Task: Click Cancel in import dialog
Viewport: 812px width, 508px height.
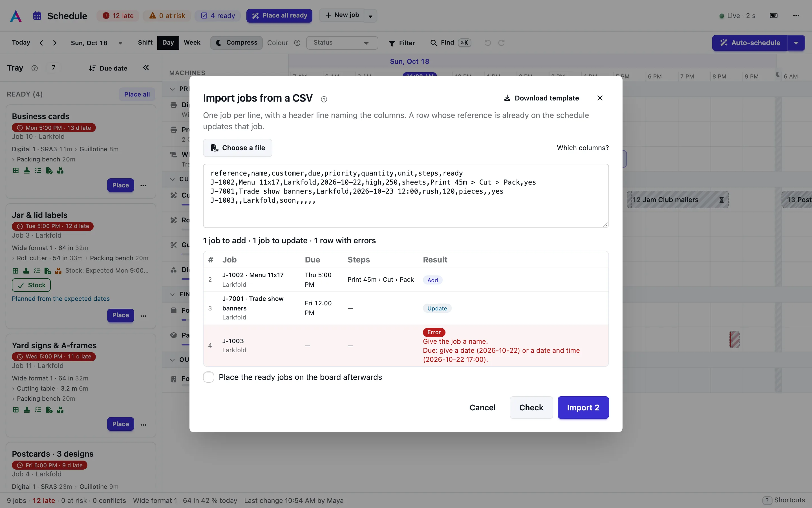Action: (x=482, y=408)
